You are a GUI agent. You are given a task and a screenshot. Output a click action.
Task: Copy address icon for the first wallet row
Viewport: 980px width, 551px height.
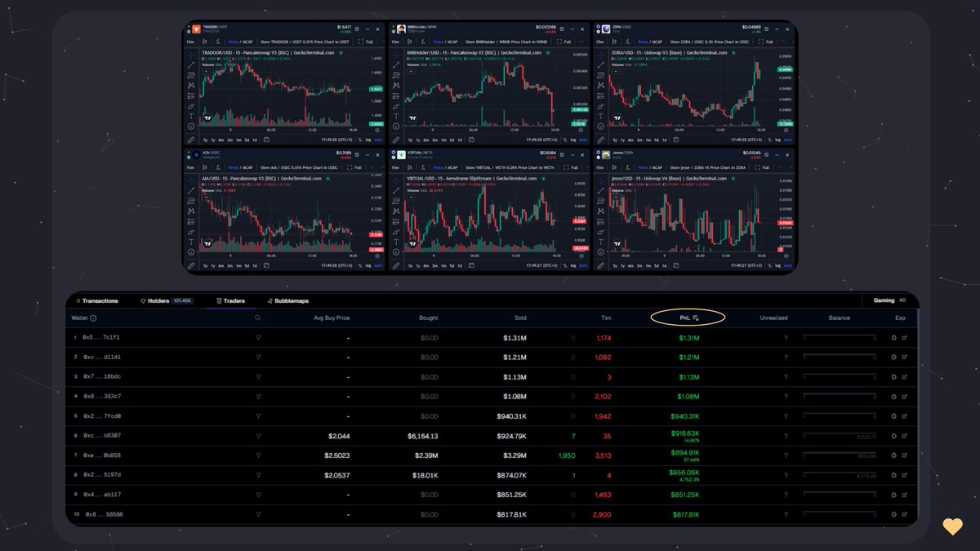click(893, 338)
